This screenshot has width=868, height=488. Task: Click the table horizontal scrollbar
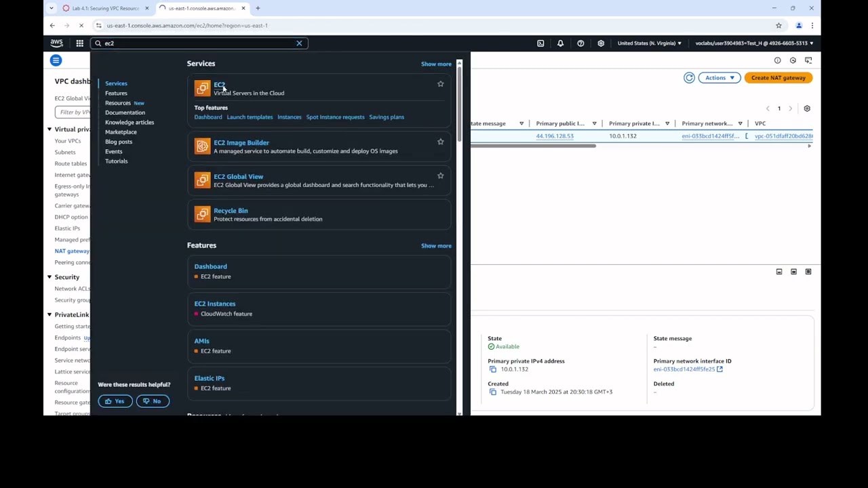point(533,146)
